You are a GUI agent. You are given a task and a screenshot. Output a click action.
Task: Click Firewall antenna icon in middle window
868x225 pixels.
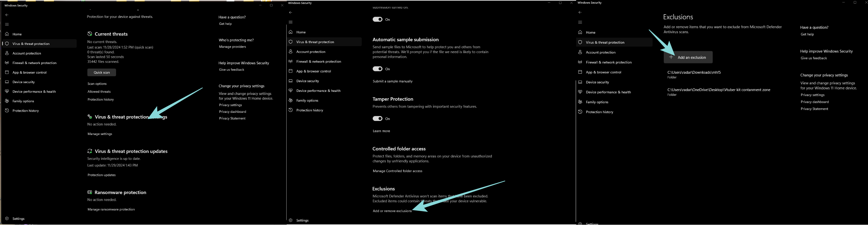coord(290,61)
